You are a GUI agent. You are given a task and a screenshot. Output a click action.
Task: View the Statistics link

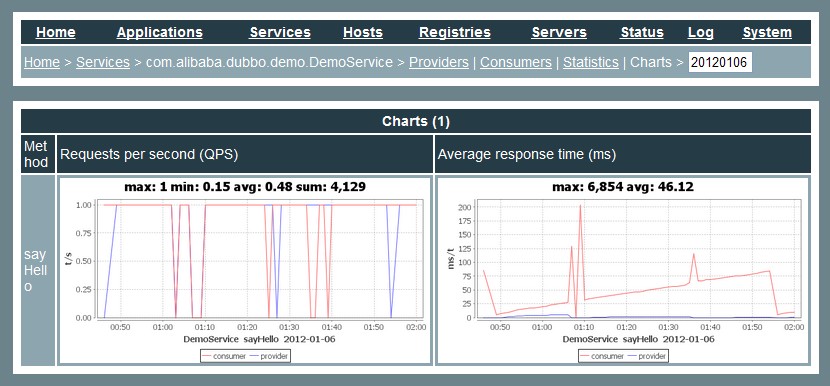591,62
